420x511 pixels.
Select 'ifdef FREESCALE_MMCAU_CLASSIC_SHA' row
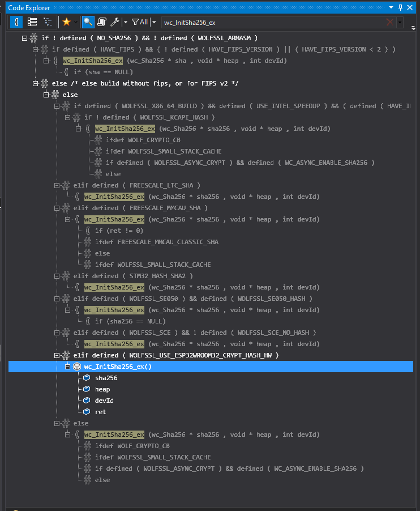coord(157,242)
